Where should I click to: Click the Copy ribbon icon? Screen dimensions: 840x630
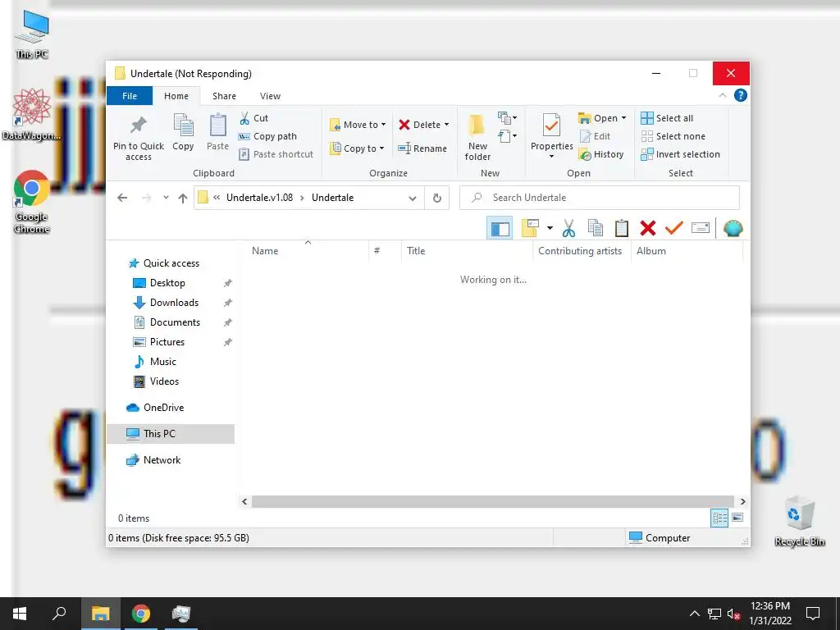183,126
